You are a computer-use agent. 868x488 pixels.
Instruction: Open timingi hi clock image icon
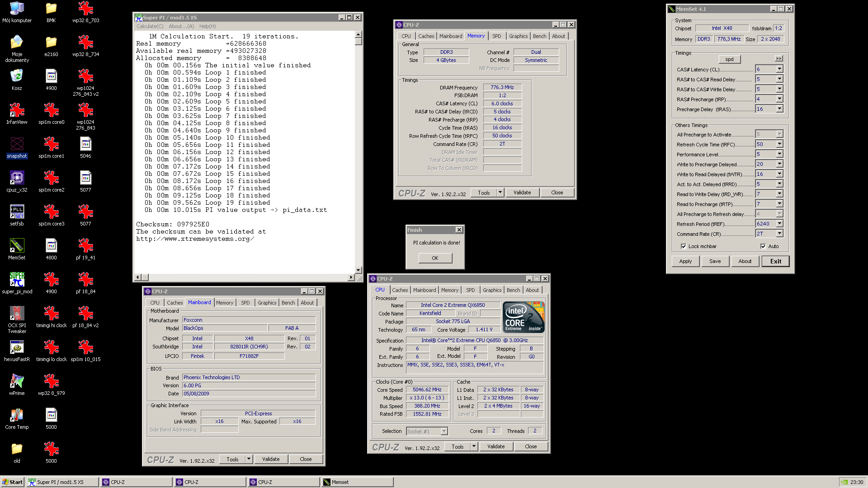[x=51, y=317]
